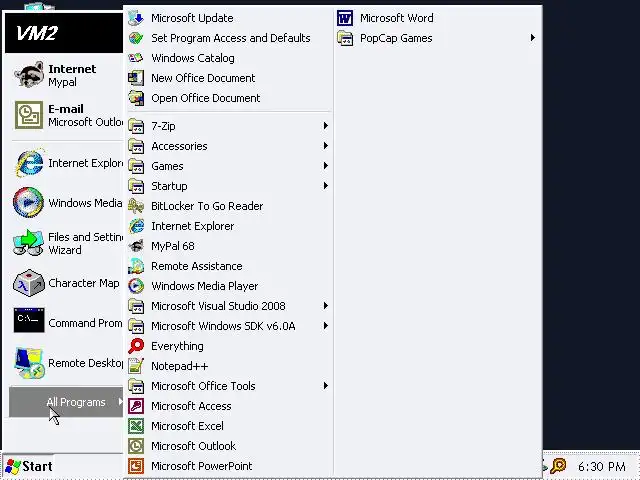Click the Microsoft PowerPoint icon
The height and width of the screenshot is (480, 640).
(x=136, y=466)
